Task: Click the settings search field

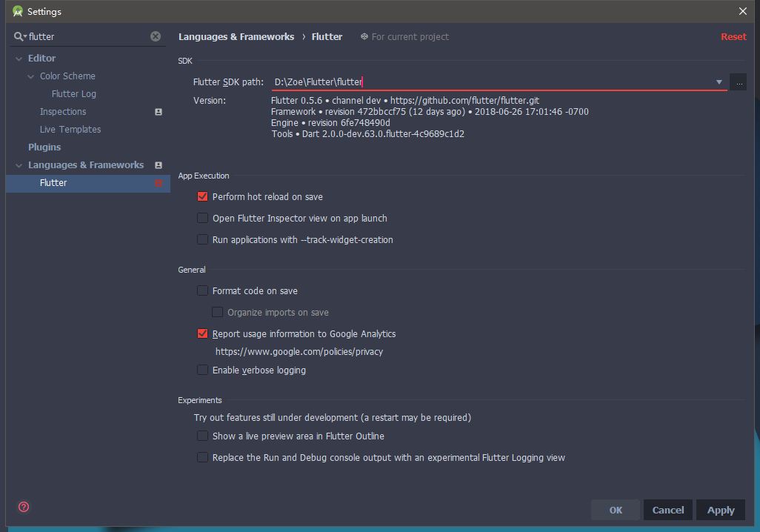Action: pos(88,36)
